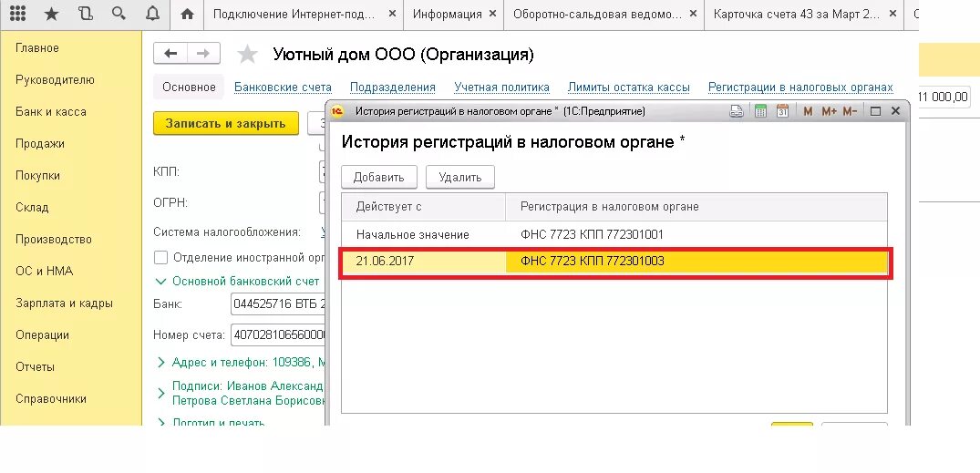
Task: Open the Справочники sidebar section
Action: (51, 398)
